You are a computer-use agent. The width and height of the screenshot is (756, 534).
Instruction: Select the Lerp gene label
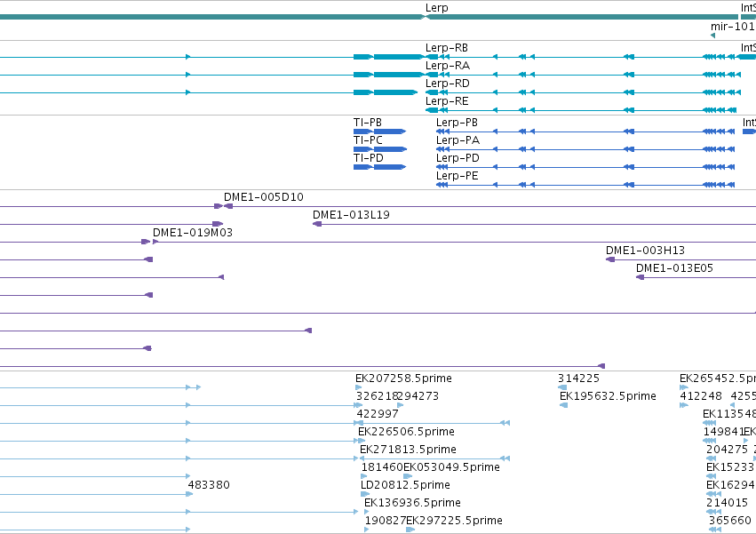[x=436, y=8]
